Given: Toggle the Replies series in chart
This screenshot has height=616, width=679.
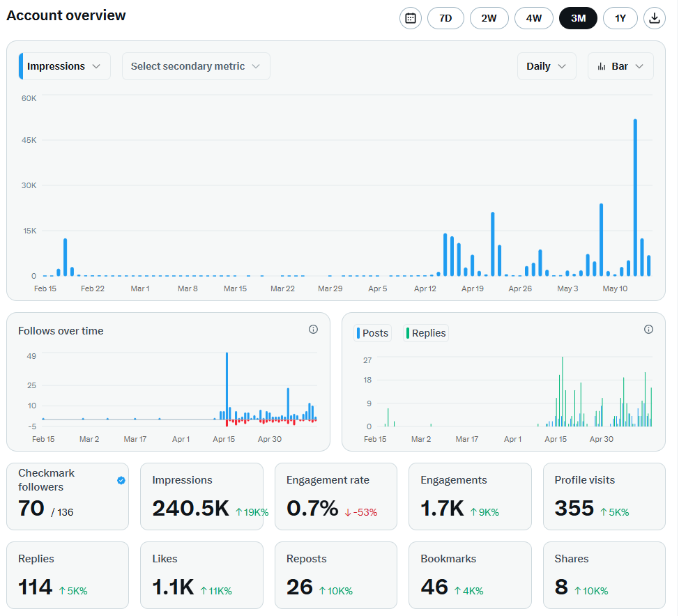Looking at the screenshot, I should tap(426, 333).
